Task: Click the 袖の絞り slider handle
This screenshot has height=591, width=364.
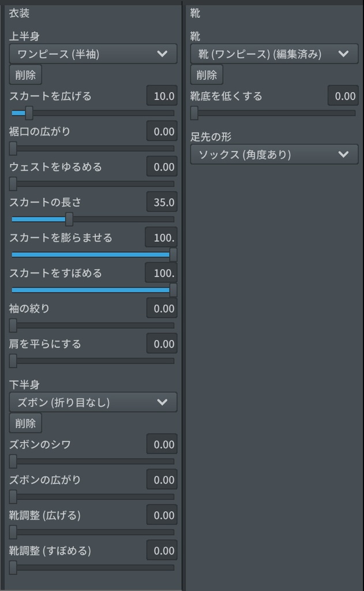Action: point(13,326)
